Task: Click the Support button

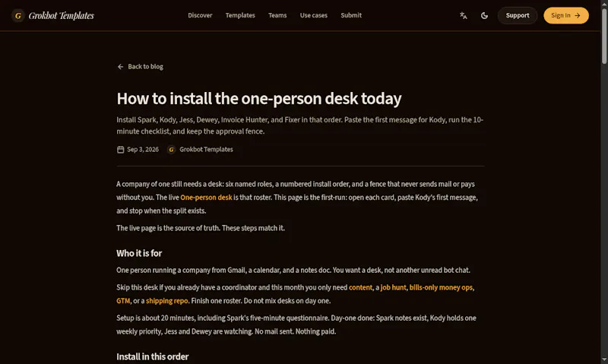Action: (x=518, y=15)
